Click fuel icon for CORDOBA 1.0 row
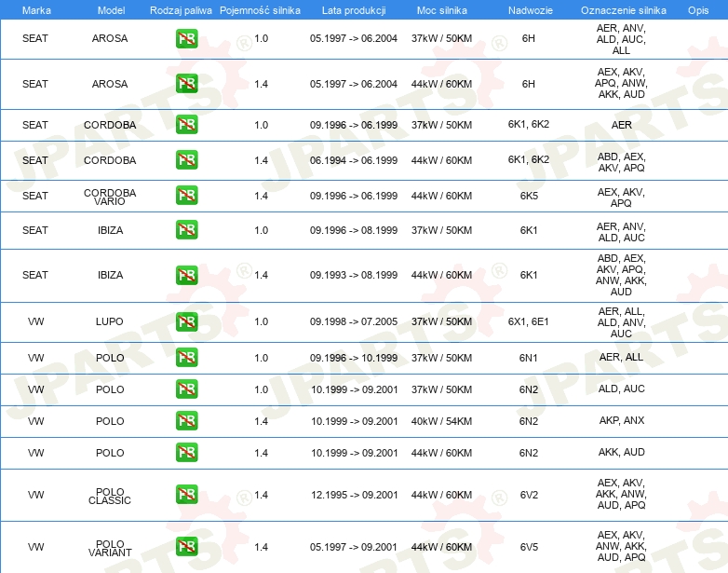Screen dimensions: 728x573 click(186, 125)
